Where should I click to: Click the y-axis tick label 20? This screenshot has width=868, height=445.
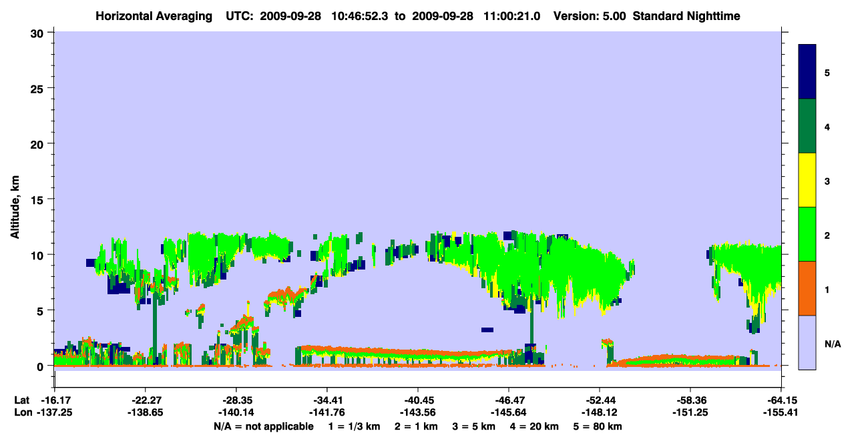(39, 143)
